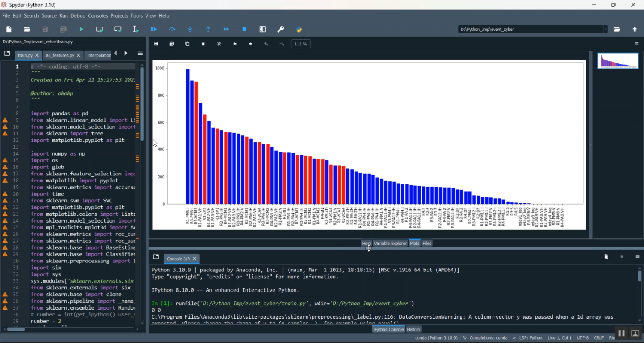The width and height of the screenshot is (644, 343).
Task: Select the all_features.py editor tab
Action: pos(59,55)
